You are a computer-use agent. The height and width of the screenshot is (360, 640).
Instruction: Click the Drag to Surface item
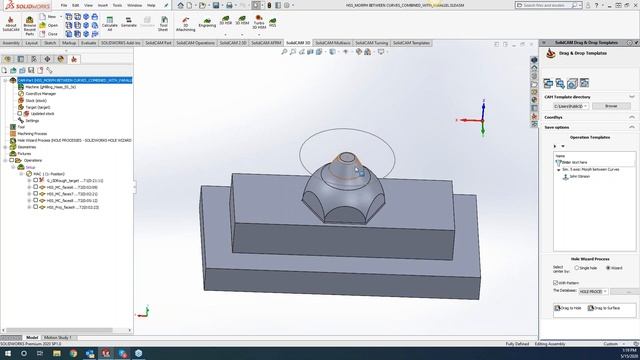[x=604, y=308]
